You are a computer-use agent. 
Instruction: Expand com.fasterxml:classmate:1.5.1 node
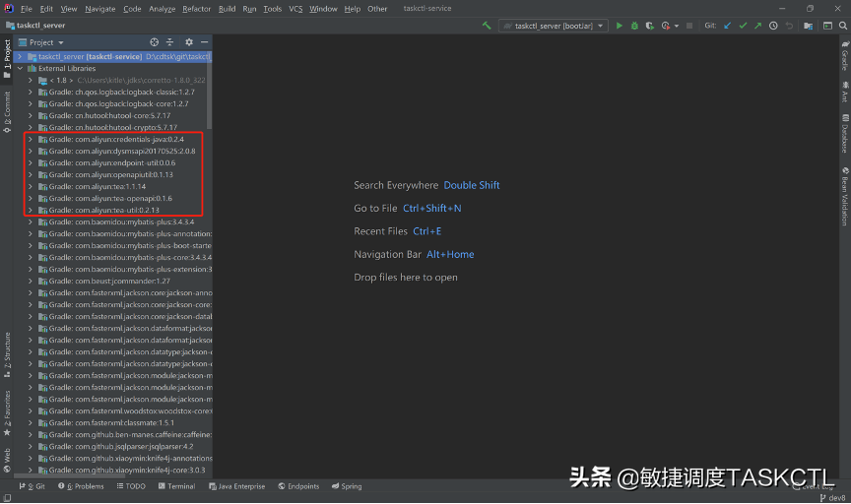(x=31, y=422)
